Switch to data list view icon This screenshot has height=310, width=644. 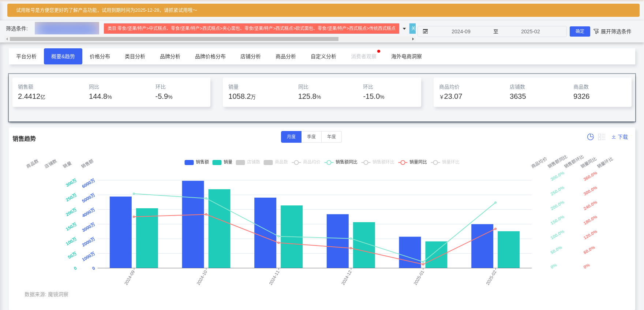coord(602,137)
